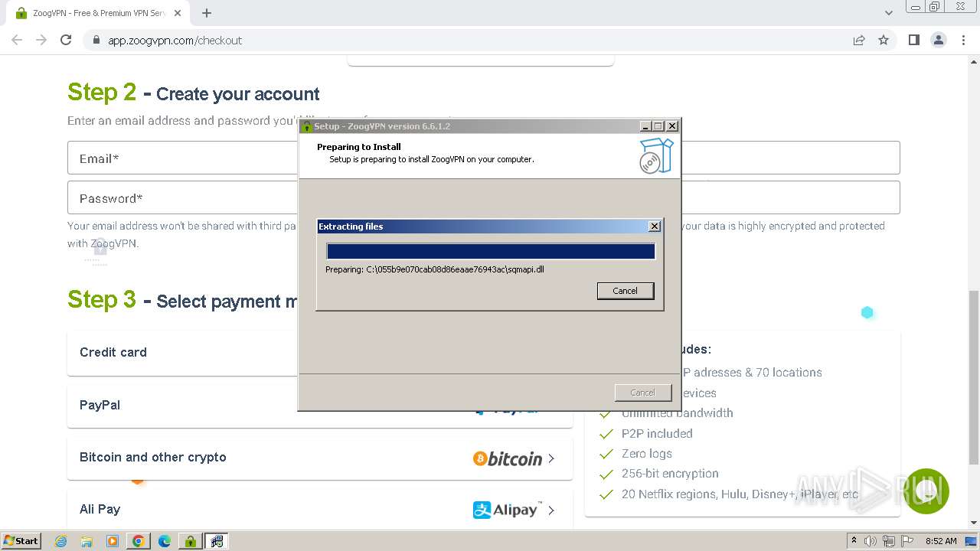980x551 pixels.
Task: Open the green chat widget bubble
Action: [x=926, y=491]
